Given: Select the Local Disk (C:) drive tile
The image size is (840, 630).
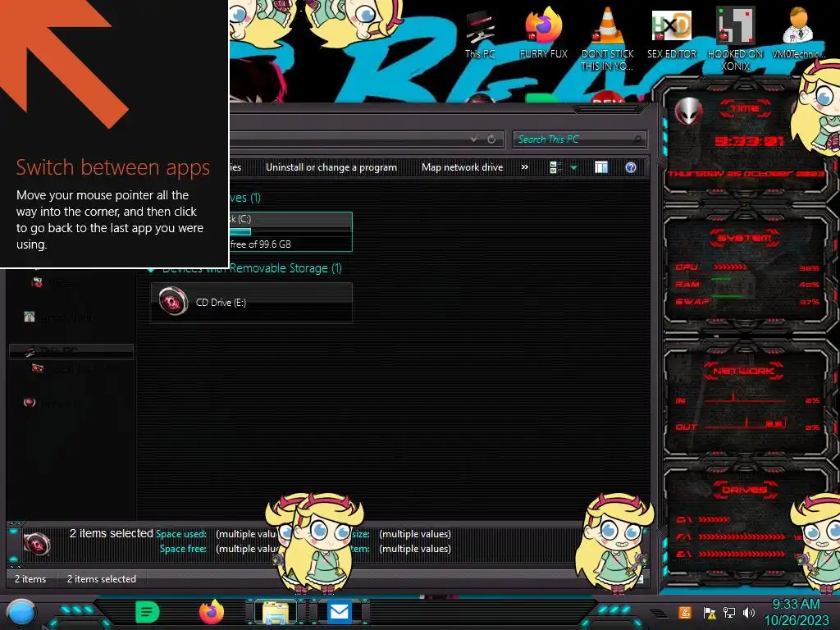Looking at the screenshot, I should [290, 231].
